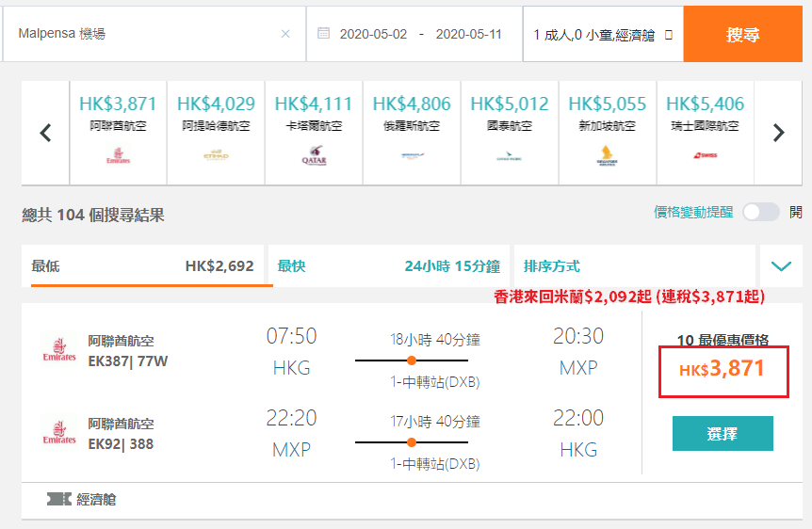Select Qatar HK$4,111 airline card

coord(314,133)
